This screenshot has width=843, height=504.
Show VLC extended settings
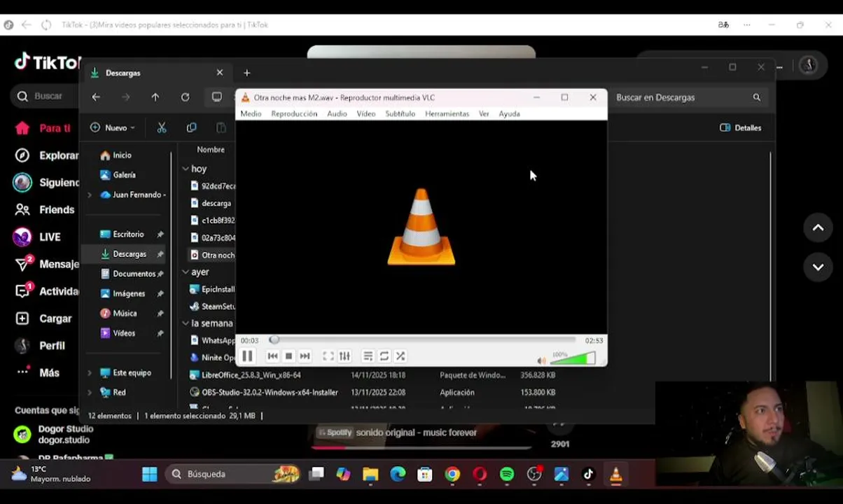(344, 356)
